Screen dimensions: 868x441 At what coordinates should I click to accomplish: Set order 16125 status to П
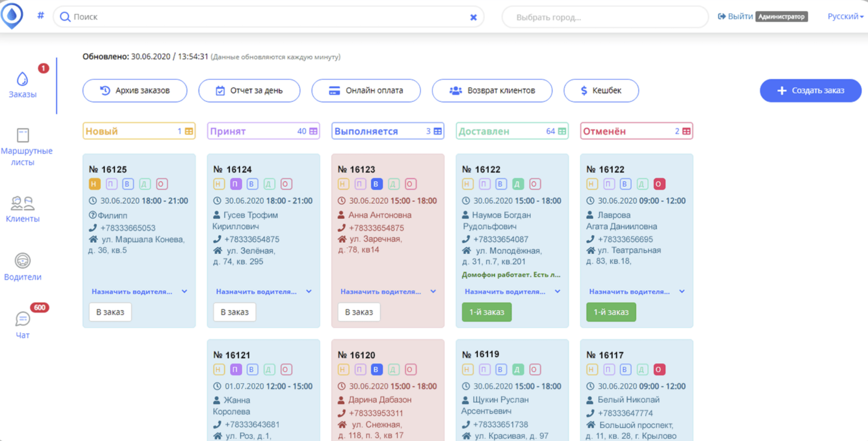click(111, 184)
